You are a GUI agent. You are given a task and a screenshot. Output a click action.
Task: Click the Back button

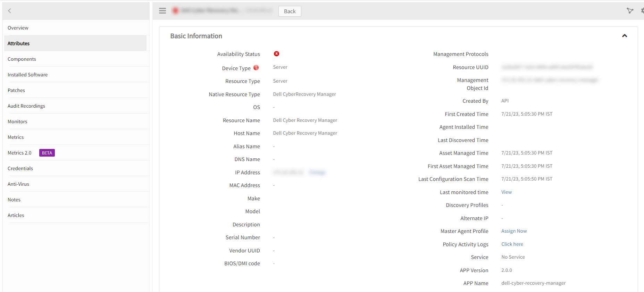point(290,11)
